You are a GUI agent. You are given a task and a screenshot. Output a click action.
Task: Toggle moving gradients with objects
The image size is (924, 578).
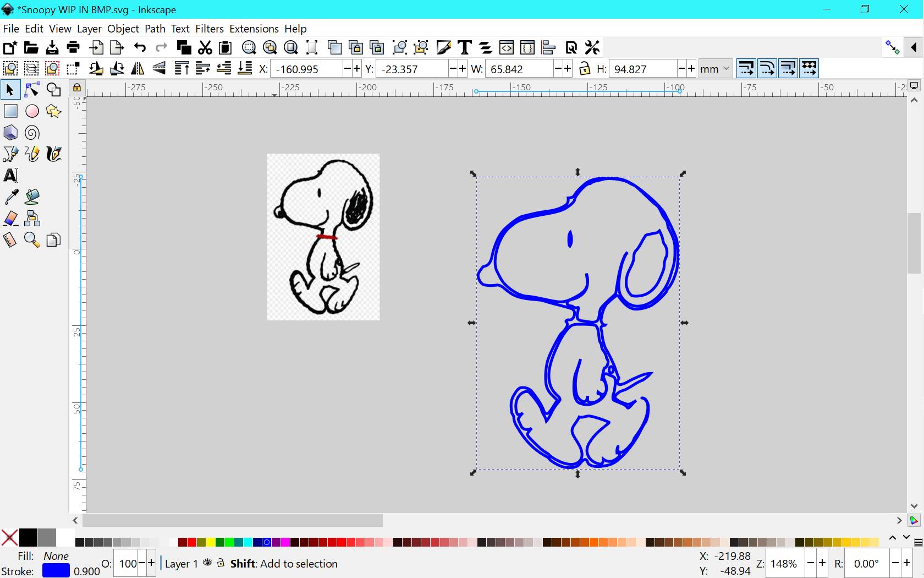coord(788,69)
